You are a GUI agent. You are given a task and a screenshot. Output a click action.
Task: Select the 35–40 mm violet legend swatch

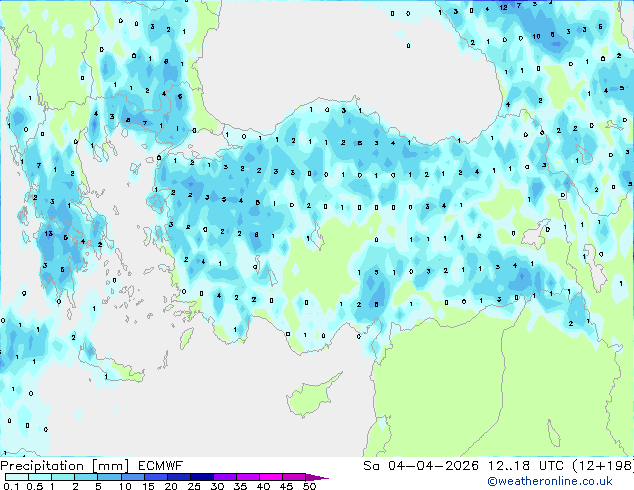[x=248, y=477]
